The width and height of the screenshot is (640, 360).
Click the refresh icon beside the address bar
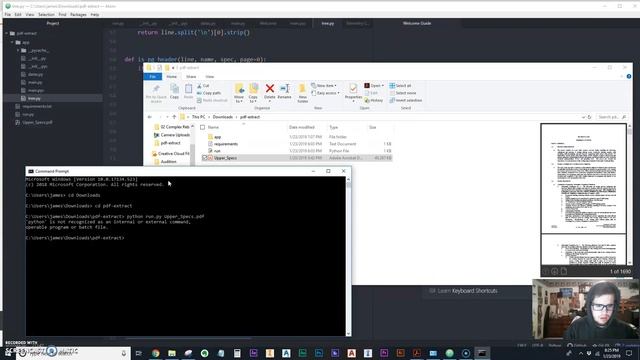(589, 117)
